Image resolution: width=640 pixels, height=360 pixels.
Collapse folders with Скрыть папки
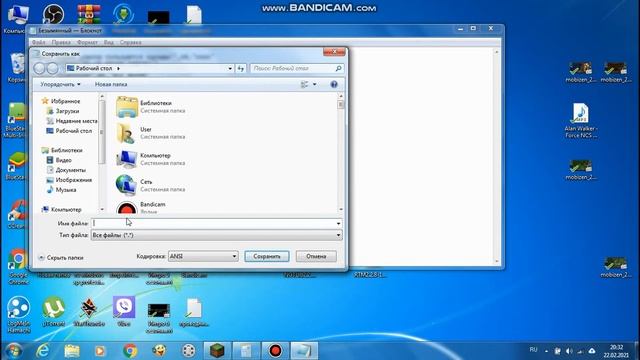point(60,258)
